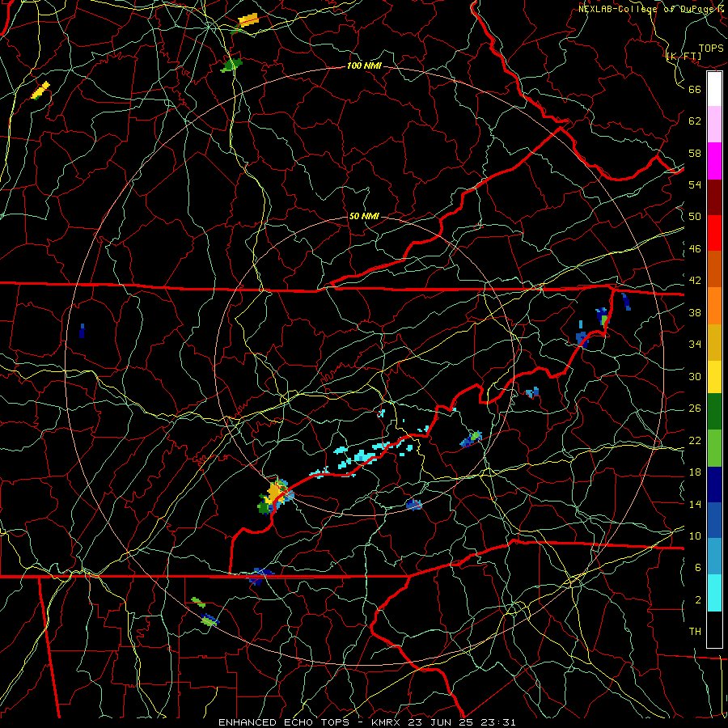The image size is (728, 728).
Task: Select the '22' scale value
Action: 695,440
